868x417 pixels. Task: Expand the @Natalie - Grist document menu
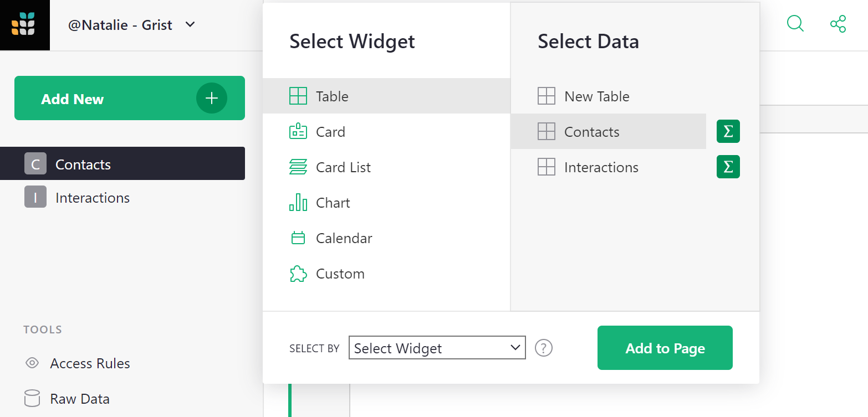point(190,25)
